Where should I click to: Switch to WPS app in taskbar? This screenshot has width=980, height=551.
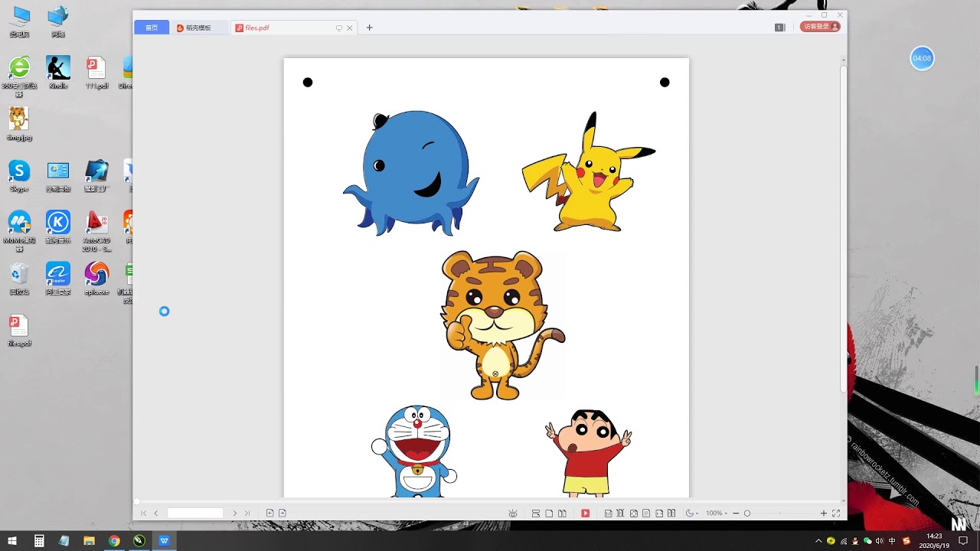click(x=164, y=541)
